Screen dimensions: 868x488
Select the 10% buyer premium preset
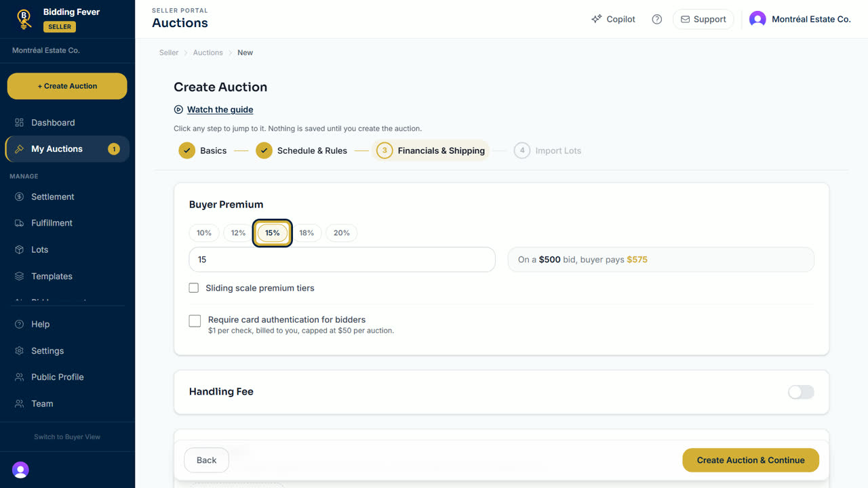coord(204,232)
